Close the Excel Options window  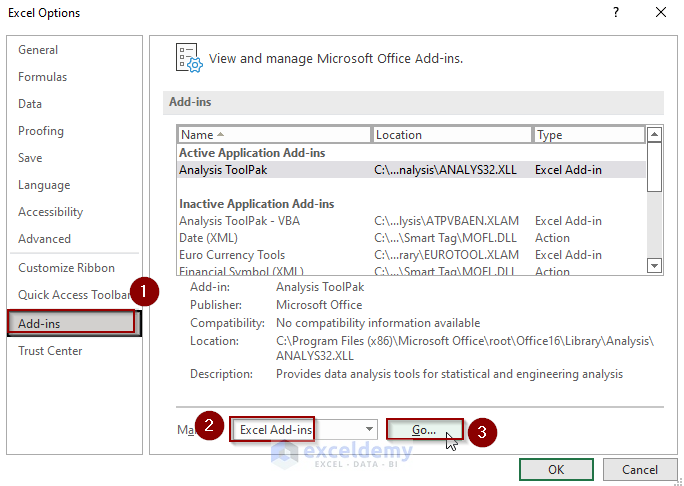coord(660,13)
